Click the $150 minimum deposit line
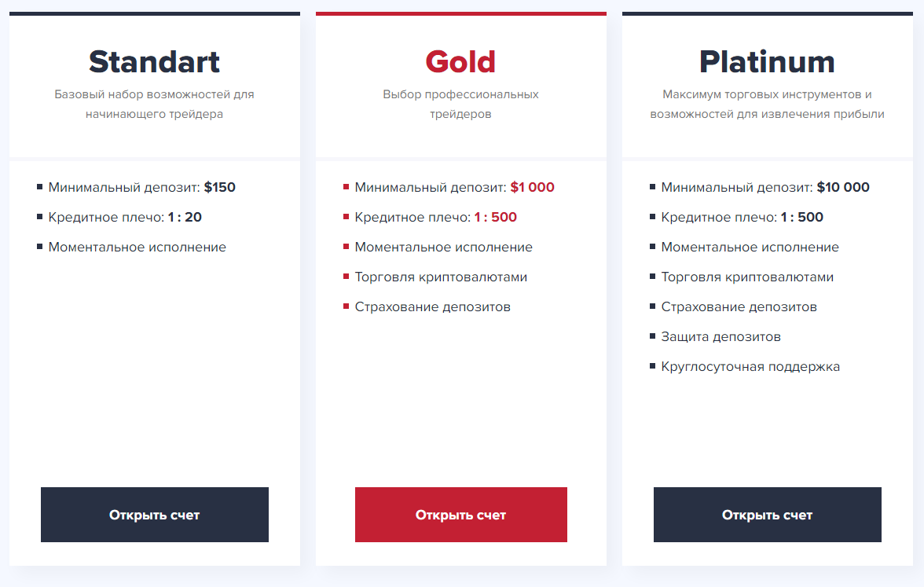Screen dimensions: 924x587 (142, 187)
